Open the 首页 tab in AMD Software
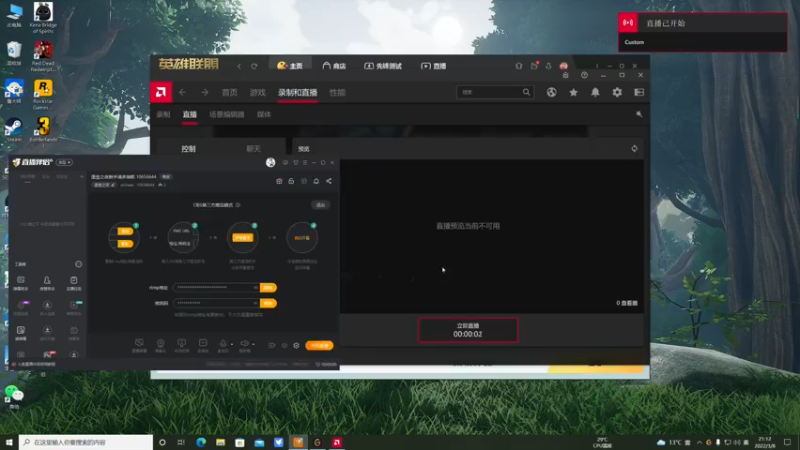Screen dimensions: 800x450 click(230, 92)
